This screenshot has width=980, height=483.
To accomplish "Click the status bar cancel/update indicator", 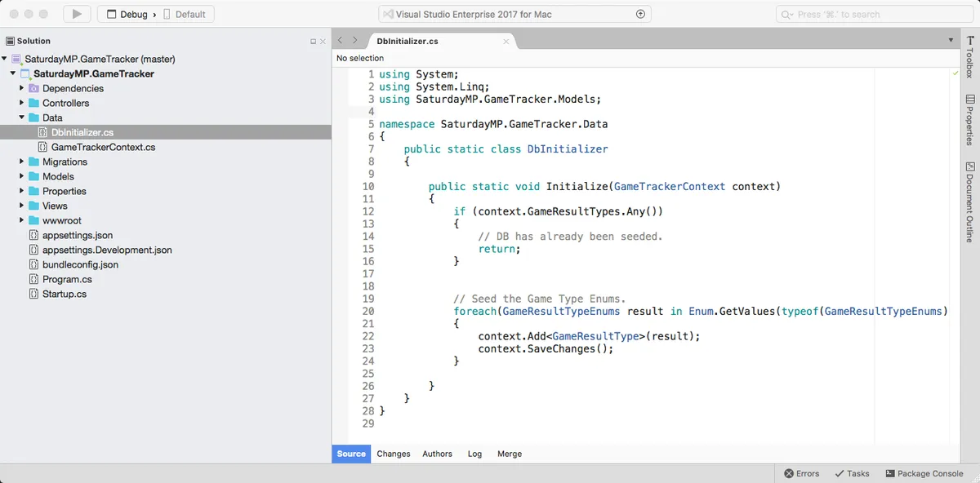I will (640, 14).
